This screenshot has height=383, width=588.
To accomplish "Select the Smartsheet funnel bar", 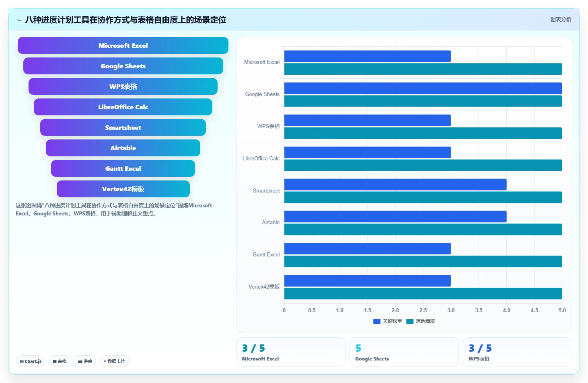I will point(123,127).
